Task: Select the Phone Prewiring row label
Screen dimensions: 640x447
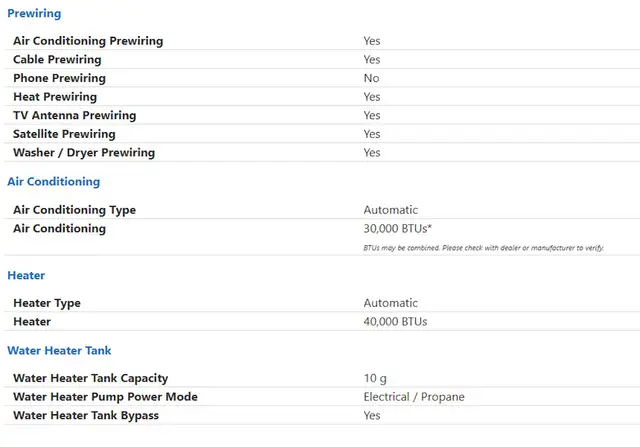Action: pyautogui.click(x=60, y=78)
